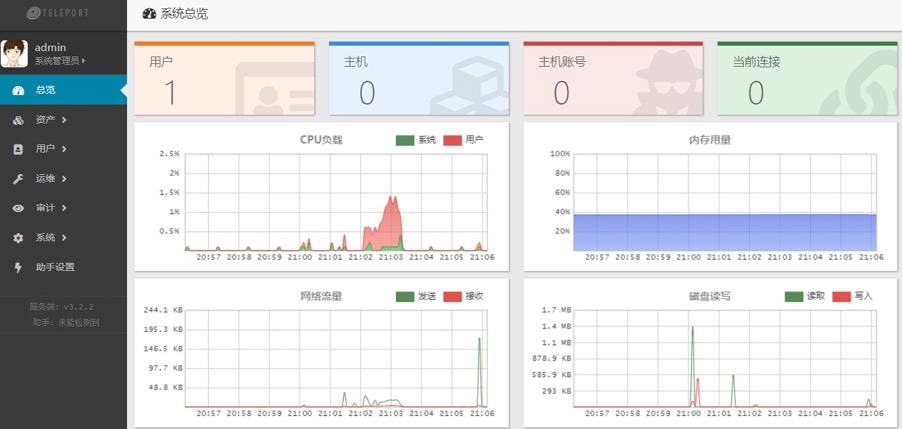Click the eye icon beside 审计
The height and width of the screenshot is (429, 902).
[x=18, y=208]
